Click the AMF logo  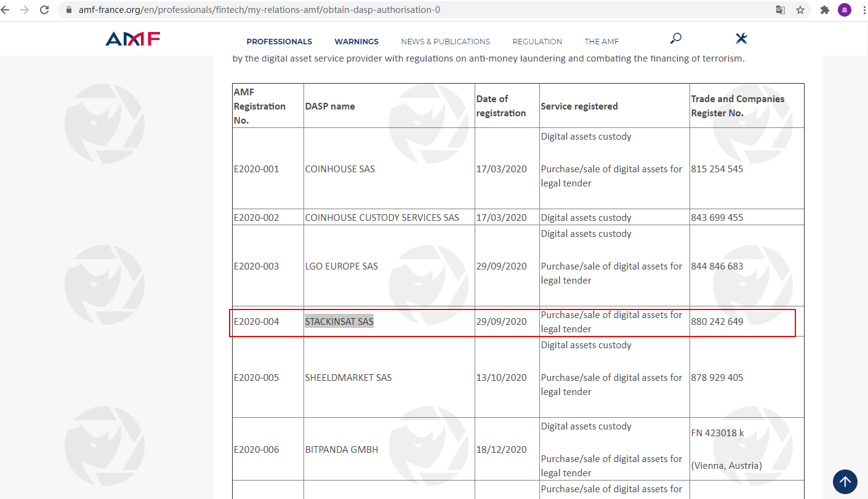132,39
